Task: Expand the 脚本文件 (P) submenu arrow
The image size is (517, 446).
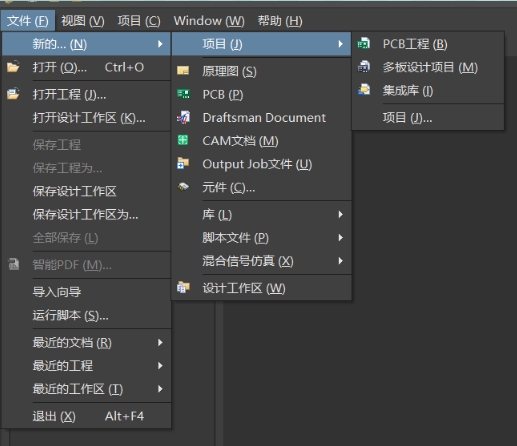Action: pos(340,238)
